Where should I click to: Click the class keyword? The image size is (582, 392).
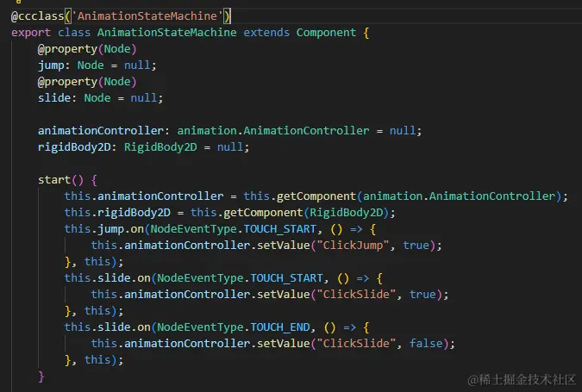74,33
